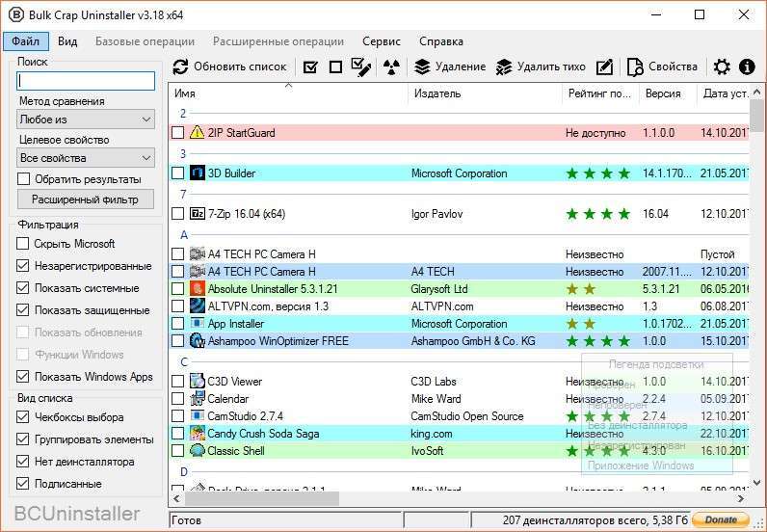Screen dimensions: 767x532
Task: Toggle Обратить результаты checkbox
Action: (x=23, y=178)
